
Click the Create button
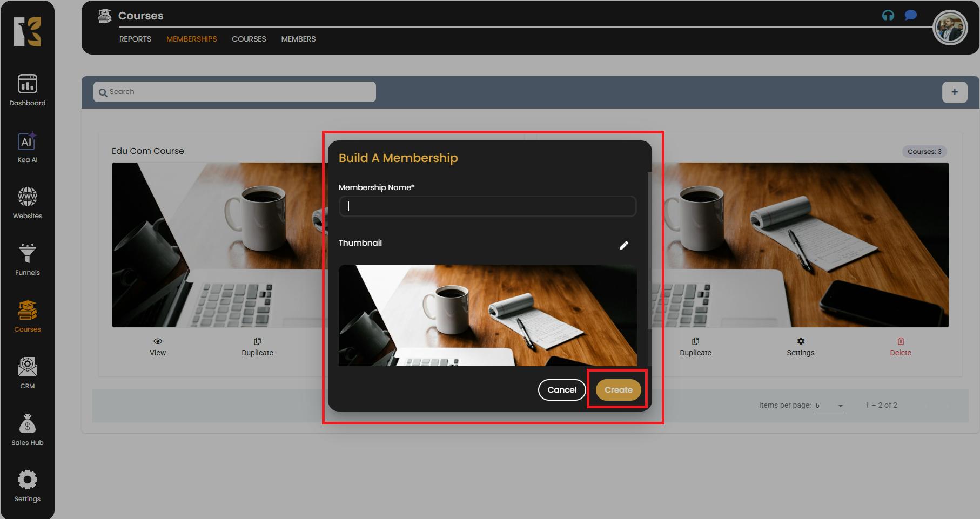click(618, 390)
